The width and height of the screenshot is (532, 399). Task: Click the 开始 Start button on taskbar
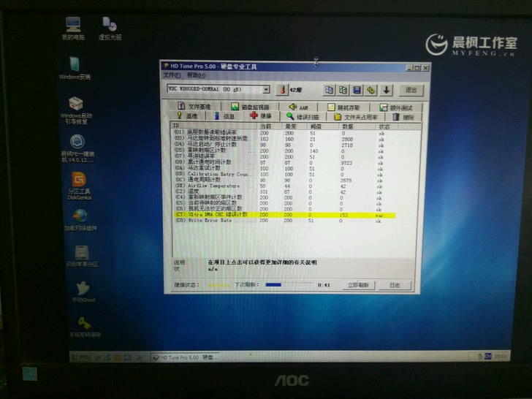(x=81, y=357)
